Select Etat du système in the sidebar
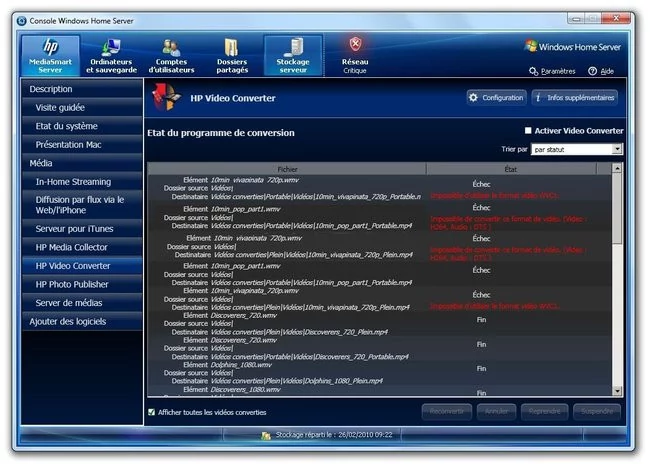Viewport: 650px width, 468px height. [x=82, y=126]
